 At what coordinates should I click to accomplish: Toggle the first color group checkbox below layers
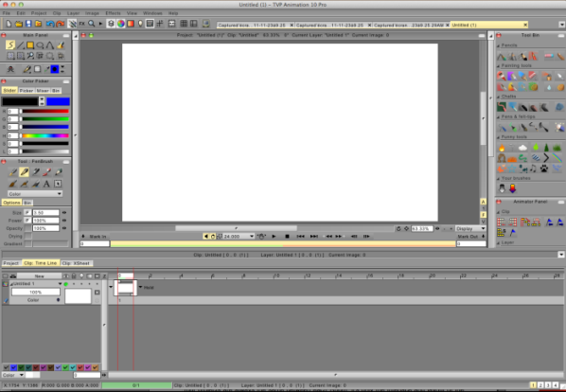pos(6,367)
